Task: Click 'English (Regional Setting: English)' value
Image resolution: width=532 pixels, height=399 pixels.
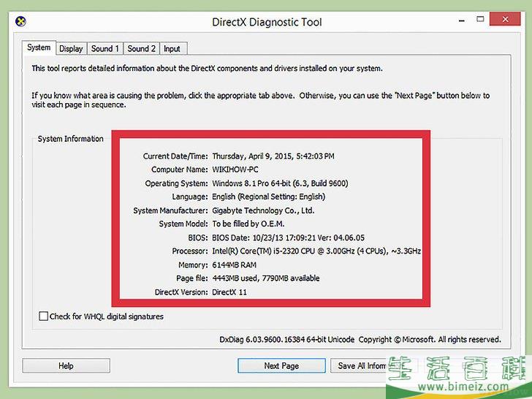Action: coord(269,197)
